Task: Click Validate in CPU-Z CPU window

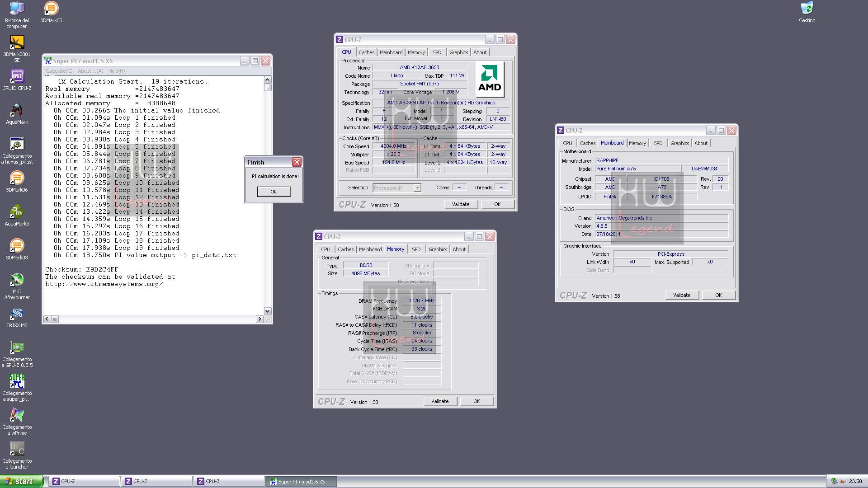Action: pyautogui.click(x=461, y=204)
